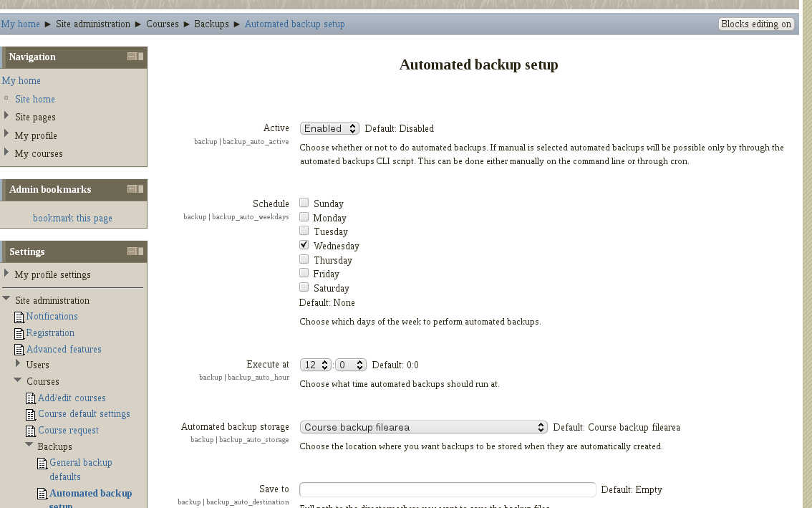Click the page icon beside Course default settings
This screenshot has width=812, height=508.
tap(31, 415)
